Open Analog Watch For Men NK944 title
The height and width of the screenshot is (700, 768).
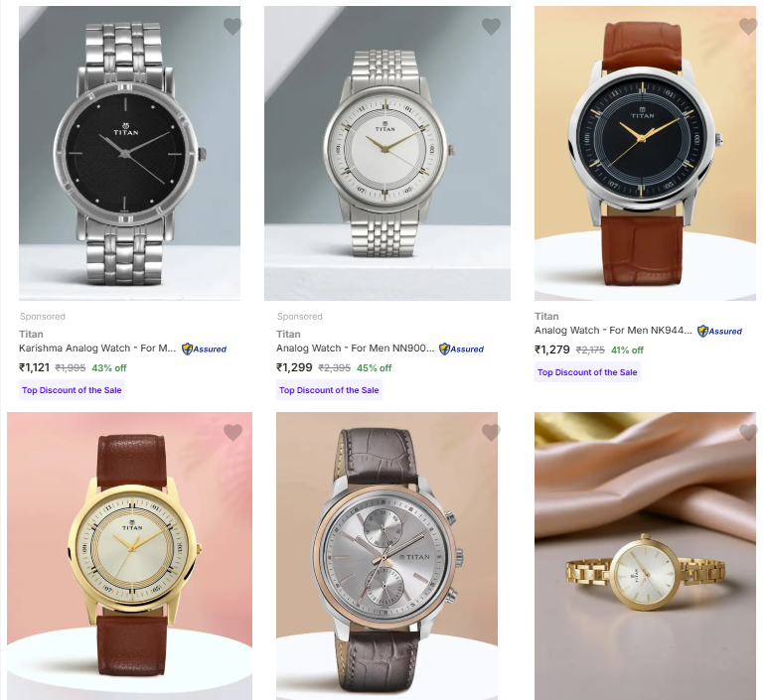[x=613, y=331]
